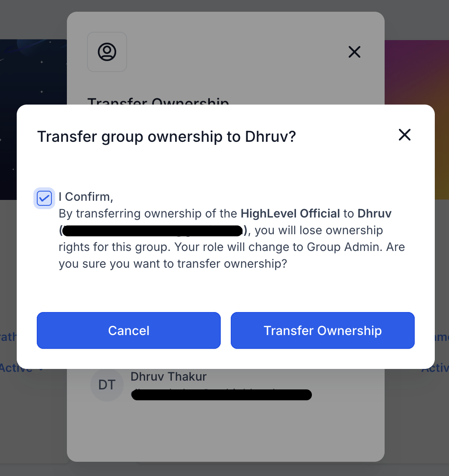Viewport: 449px width, 476px height.
Task: Click the partially hidden Transfer Ownership heading
Action: [x=158, y=101]
